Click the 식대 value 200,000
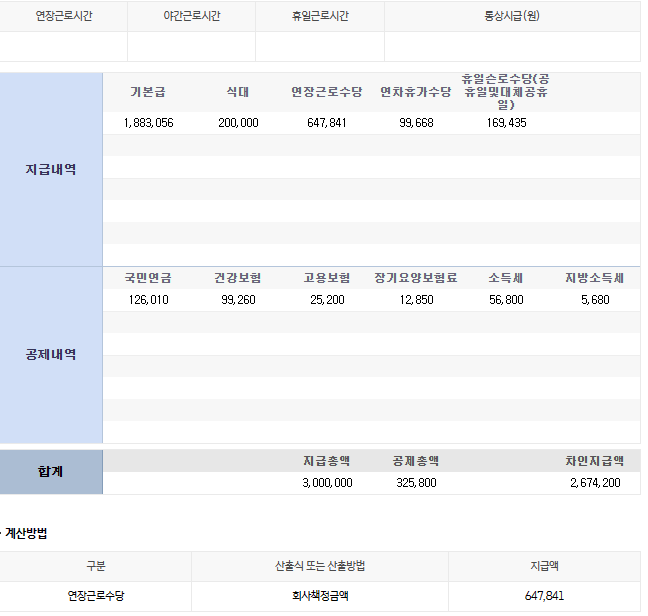Image resolution: width=648 pixels, height=616 pixels. 238,123
